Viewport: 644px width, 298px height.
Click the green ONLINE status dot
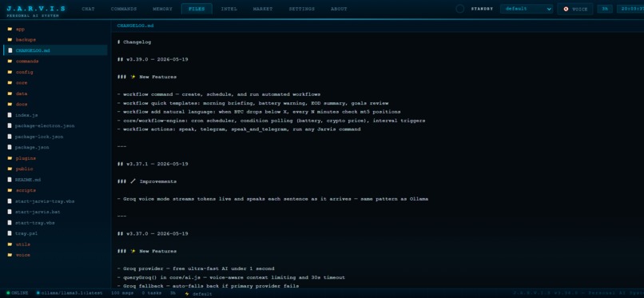pos(8,293)
